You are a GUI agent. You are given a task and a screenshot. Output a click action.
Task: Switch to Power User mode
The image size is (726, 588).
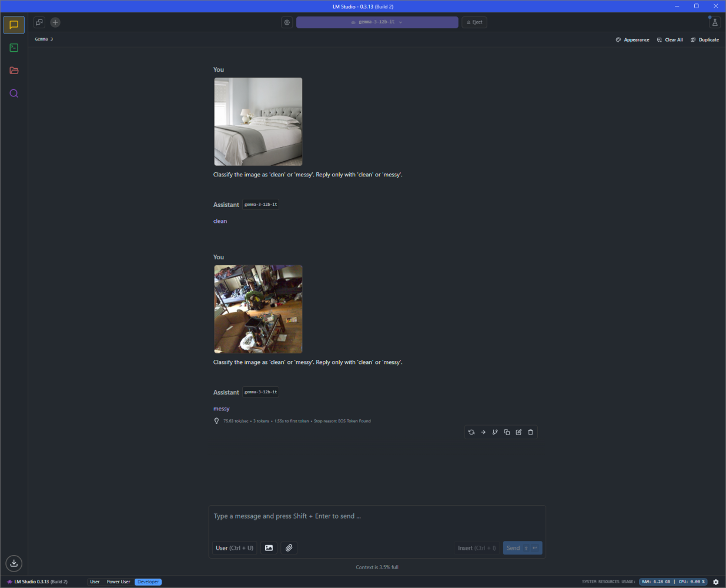[x=118, y=582]
